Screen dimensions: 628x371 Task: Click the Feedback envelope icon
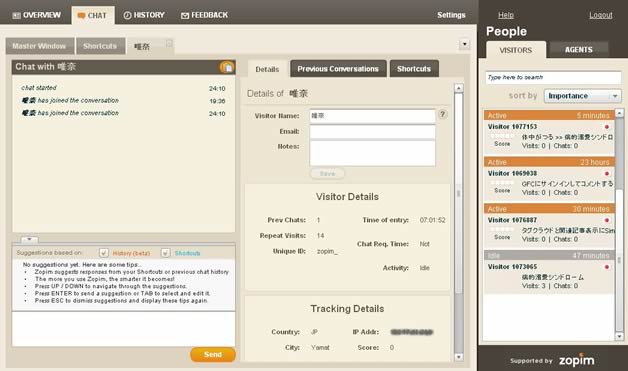185,16
